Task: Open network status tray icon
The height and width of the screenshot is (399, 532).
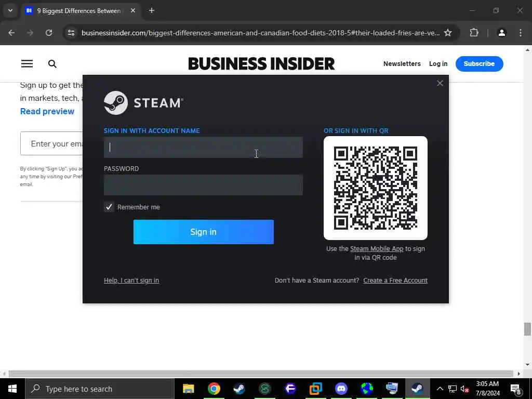Action: [x=453, y=389]
